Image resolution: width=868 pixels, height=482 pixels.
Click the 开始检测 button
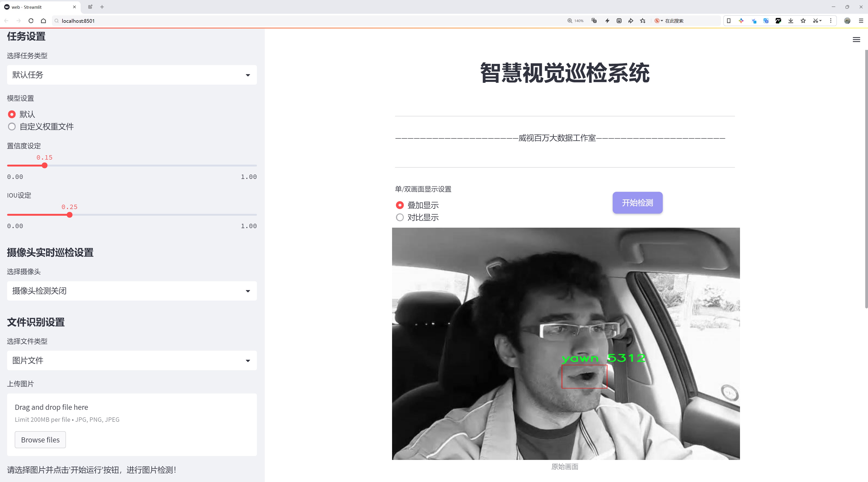pyautogui.click(x=637, y=203)
